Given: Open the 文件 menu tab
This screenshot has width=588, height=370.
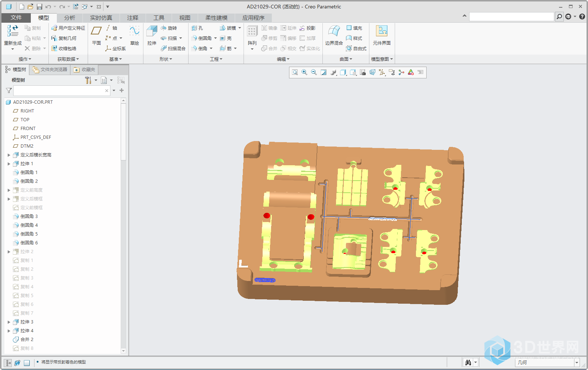Looking at the screenshot, I should pyautogui.click(x=16, y=18).
